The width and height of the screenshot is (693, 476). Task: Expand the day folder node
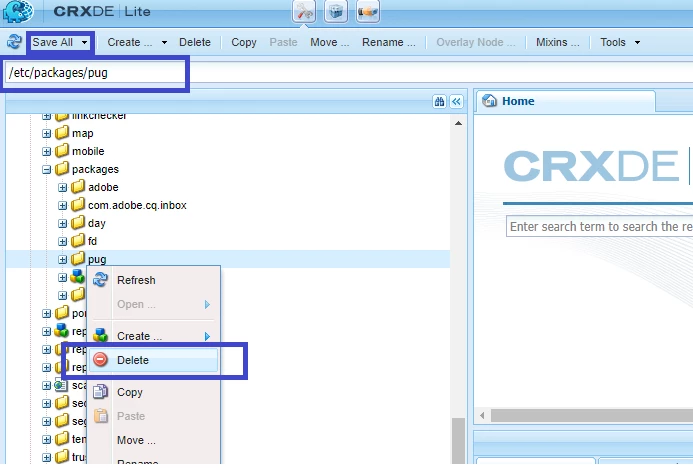(63, 224)
